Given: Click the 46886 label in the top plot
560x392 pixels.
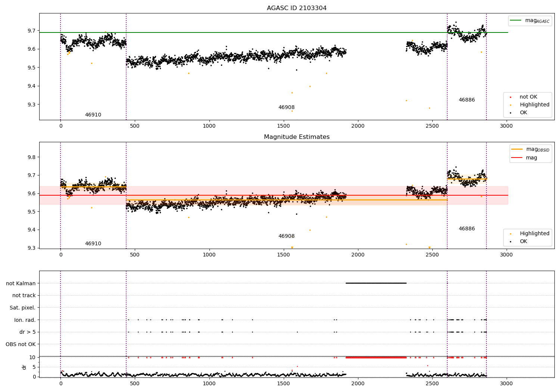Looking at the screenshot, I should [467, 100].
